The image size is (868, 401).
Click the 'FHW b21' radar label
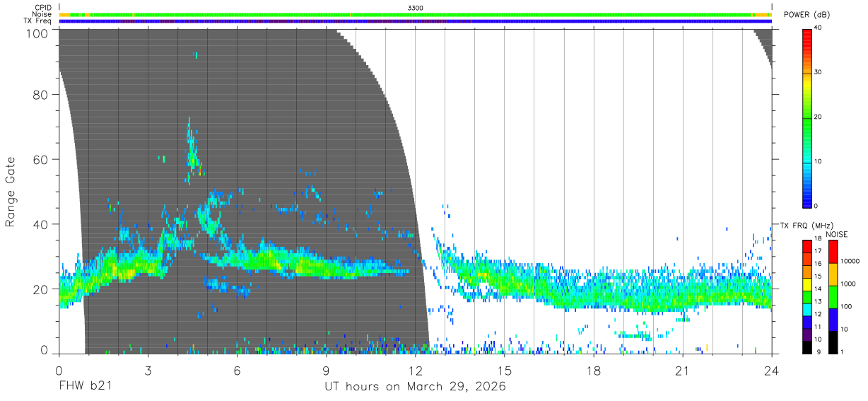click(86, 386)
